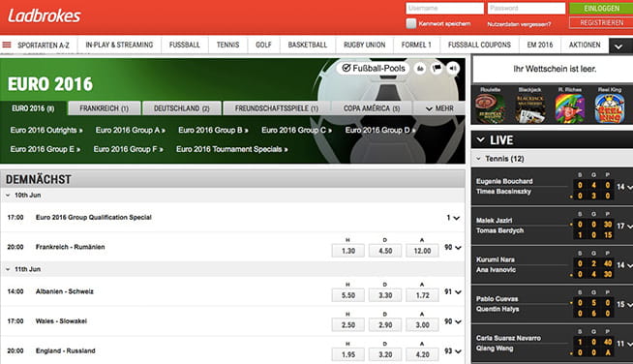Select the Euro 2016 (8) tab

click(33, 108)
